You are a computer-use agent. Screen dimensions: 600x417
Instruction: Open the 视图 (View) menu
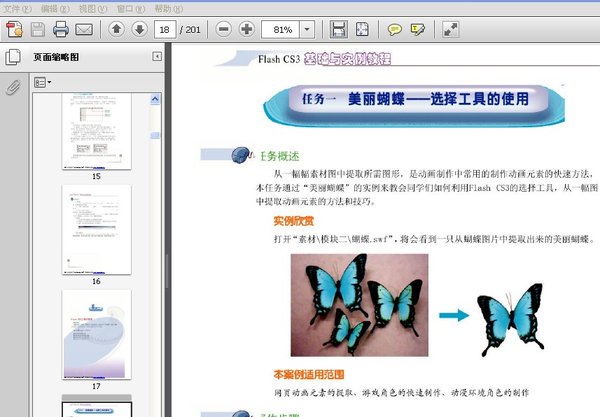coord(93,8)
